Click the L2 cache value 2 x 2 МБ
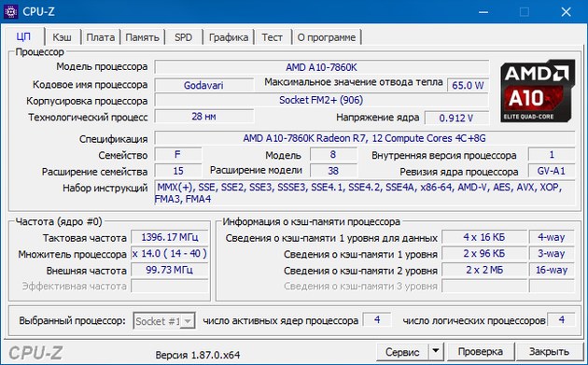This screenshot has height=365, width=588. [x=484, y=270]
